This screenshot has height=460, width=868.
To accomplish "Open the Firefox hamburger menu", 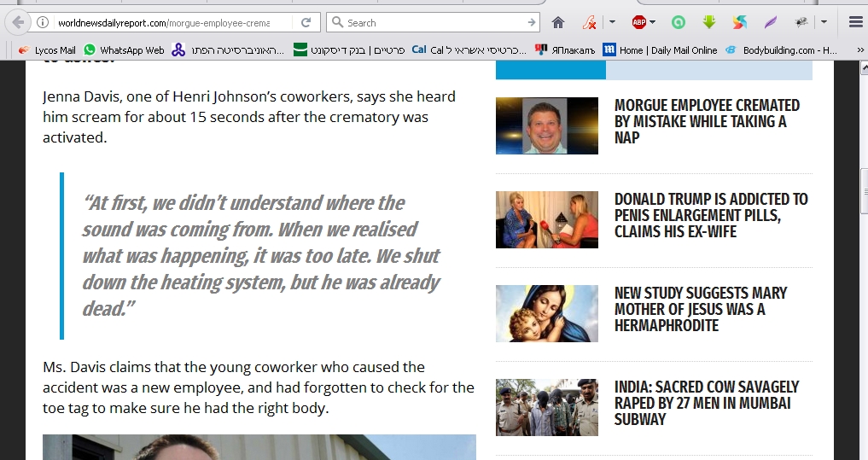I will (855, 23).
